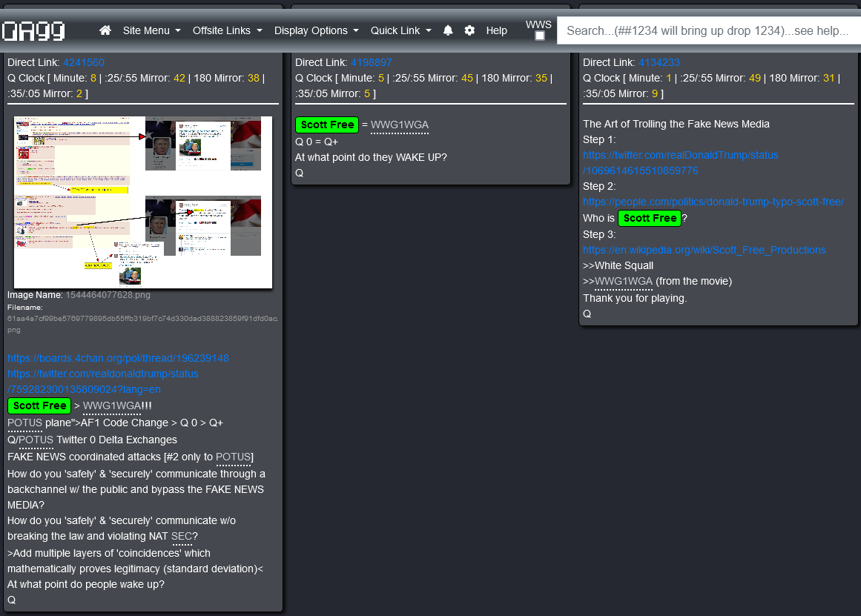The image size is (861, 616).
Task: Go to home via house icon
Action: (105, 30)
